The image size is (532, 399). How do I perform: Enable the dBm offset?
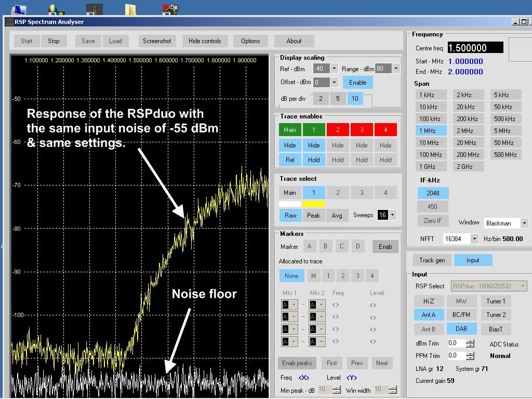coord(357,83)
